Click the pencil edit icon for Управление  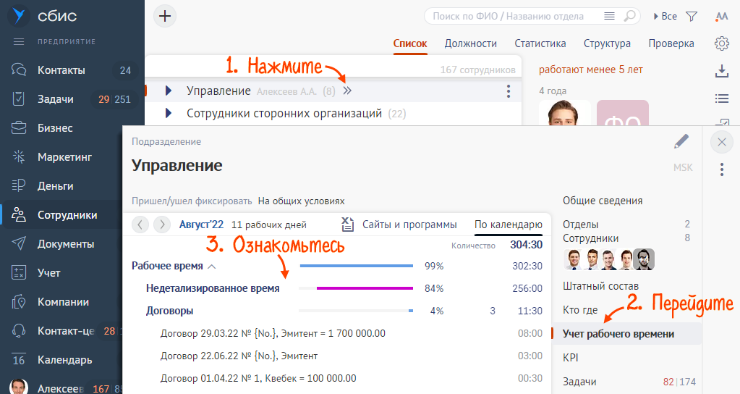point(681,141)
